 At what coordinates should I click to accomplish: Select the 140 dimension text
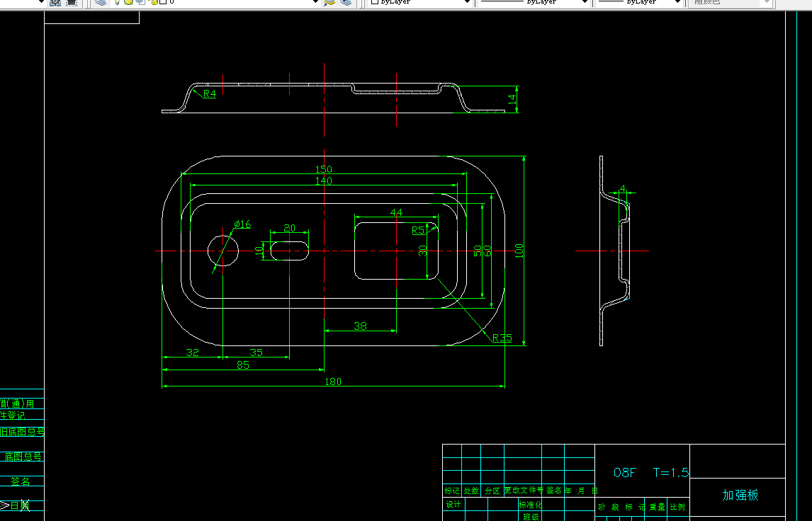324,181
